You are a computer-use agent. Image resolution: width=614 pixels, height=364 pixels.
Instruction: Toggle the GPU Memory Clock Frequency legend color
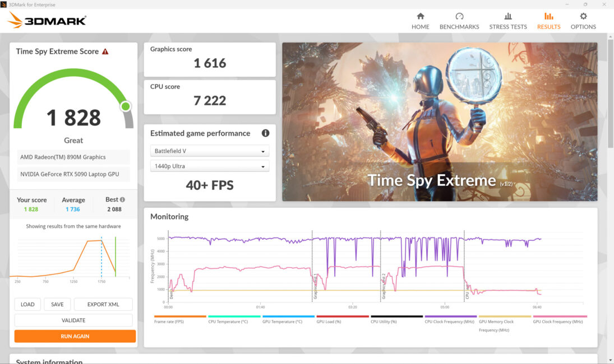[x=505, y=316]
